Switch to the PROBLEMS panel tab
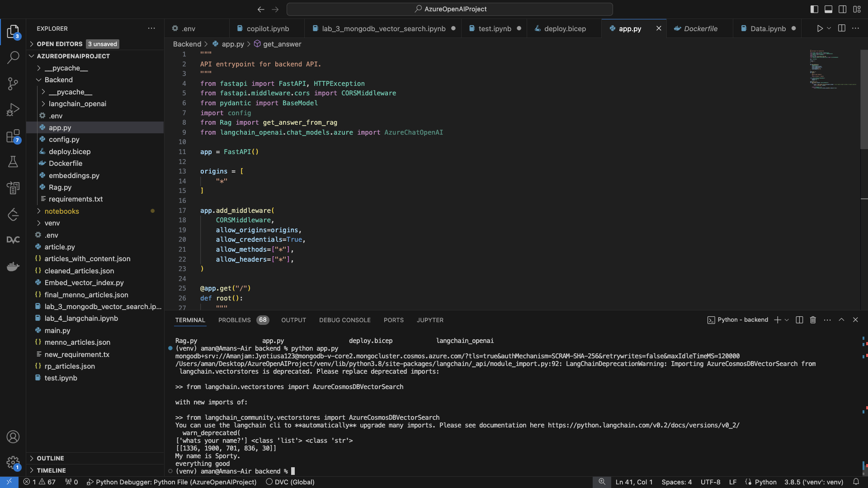Viewport: 868px width, 488px height. coord(234,320)
